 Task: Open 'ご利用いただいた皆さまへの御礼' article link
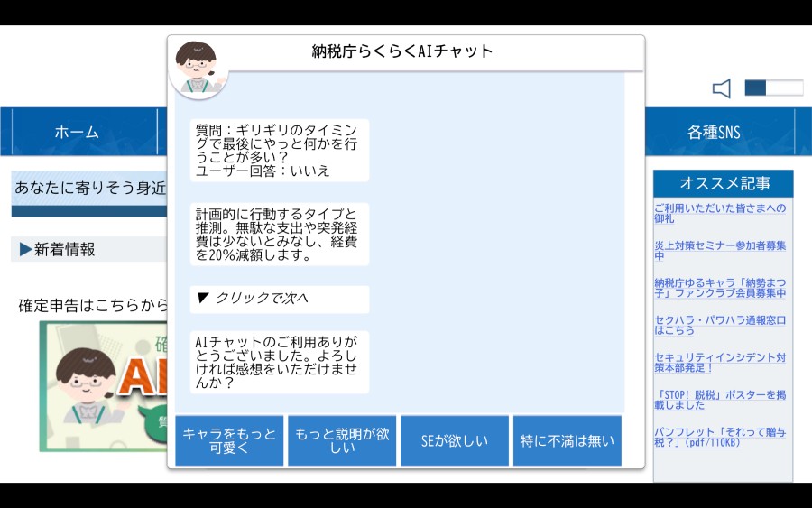[720, 214]
